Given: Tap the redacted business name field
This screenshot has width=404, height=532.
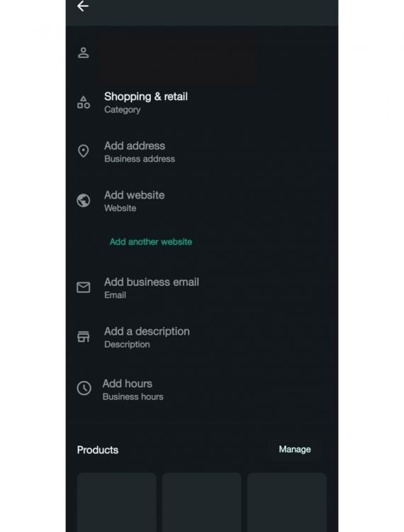Looking at the screenshot, I should click(x=179, y=57).
